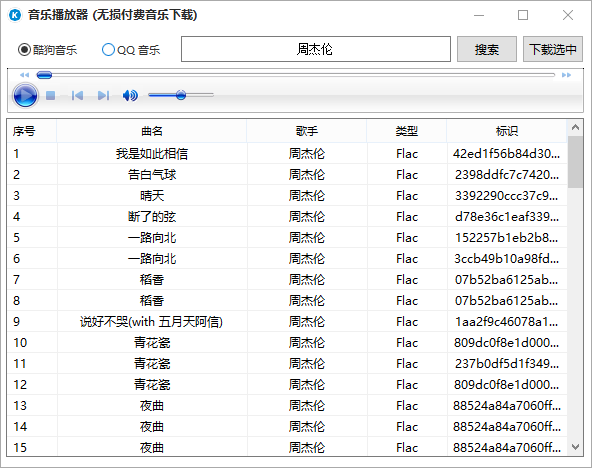Select 夜曲 in row 13
Screen dimensions: 592x468
pos(152,406)
